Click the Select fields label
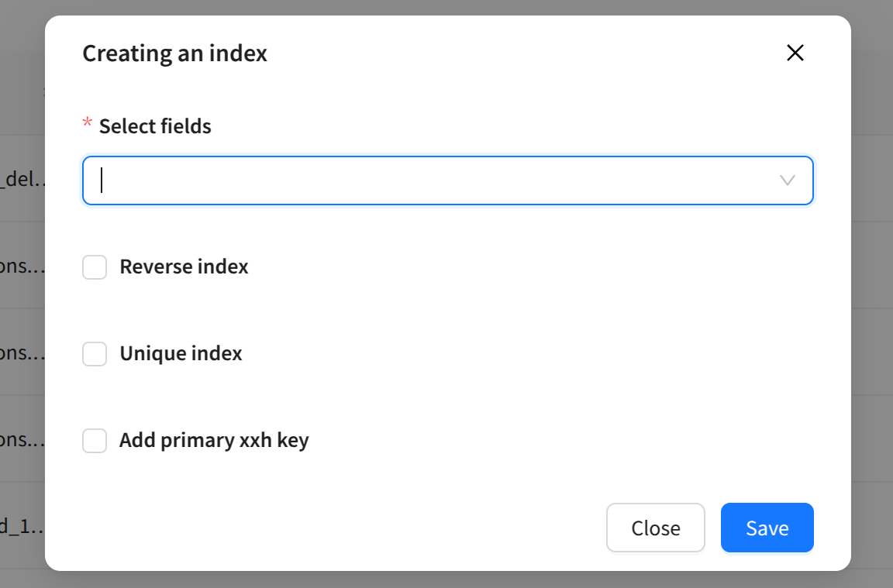Screen dimensions: 893x588 point(155,126)
